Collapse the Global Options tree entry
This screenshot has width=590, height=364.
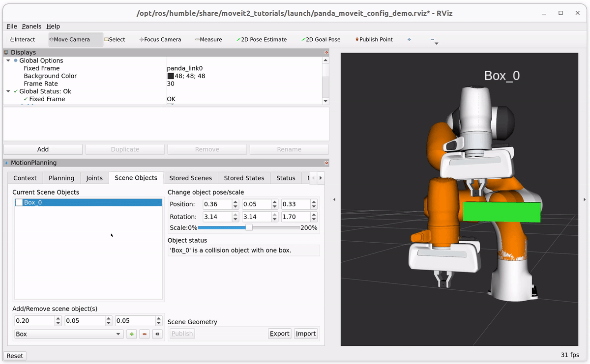7,60
